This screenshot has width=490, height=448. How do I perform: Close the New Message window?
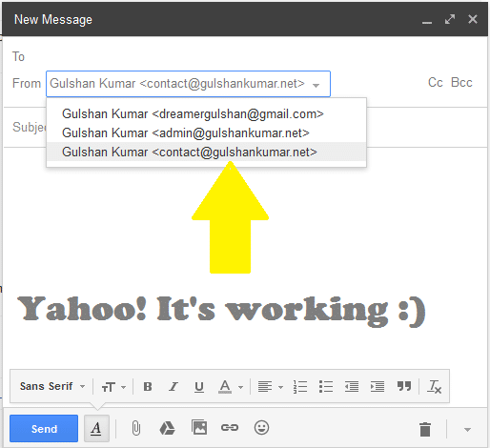[x=473, y=19]
